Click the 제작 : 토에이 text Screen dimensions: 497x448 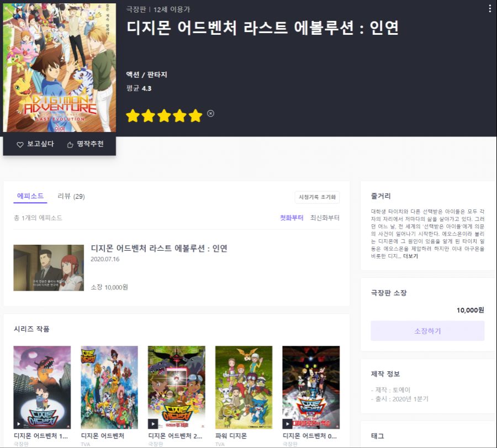[x=391, y=389]
